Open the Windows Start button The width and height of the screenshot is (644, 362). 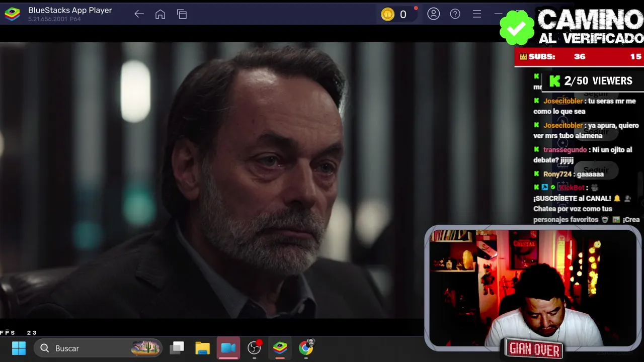[19, 348]
